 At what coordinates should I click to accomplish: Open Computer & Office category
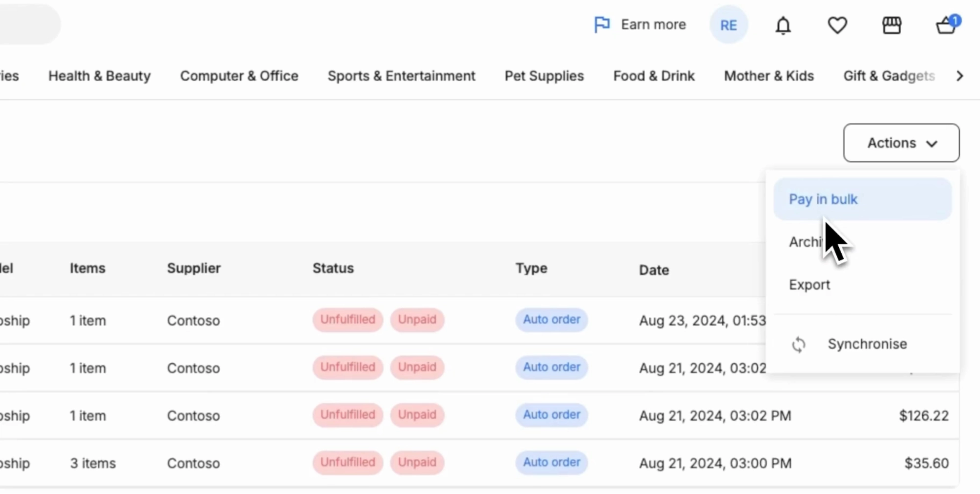239,76
